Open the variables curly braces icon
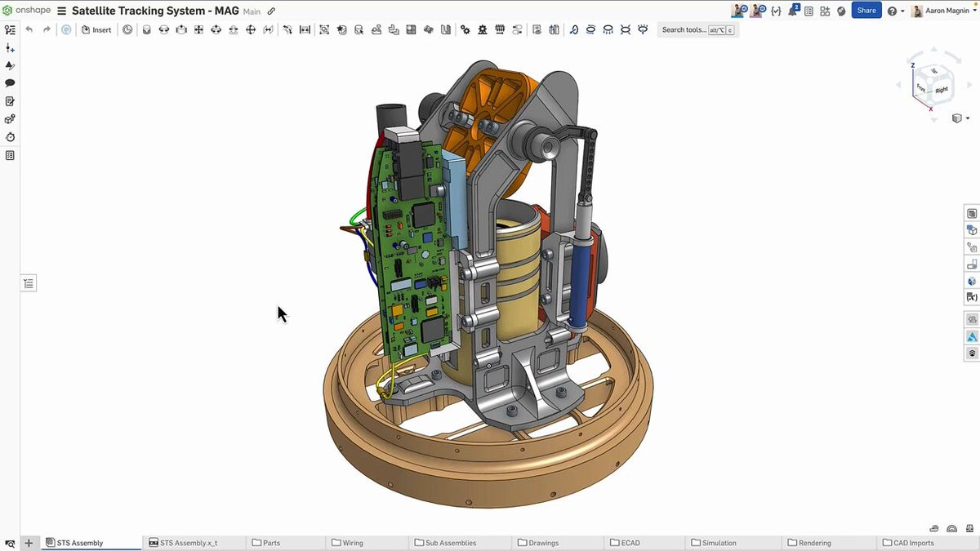 776,11
